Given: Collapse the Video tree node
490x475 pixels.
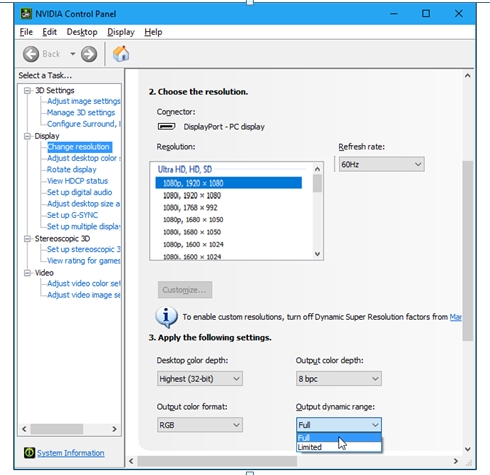Looking at the screenshot, I should [27, 273].
